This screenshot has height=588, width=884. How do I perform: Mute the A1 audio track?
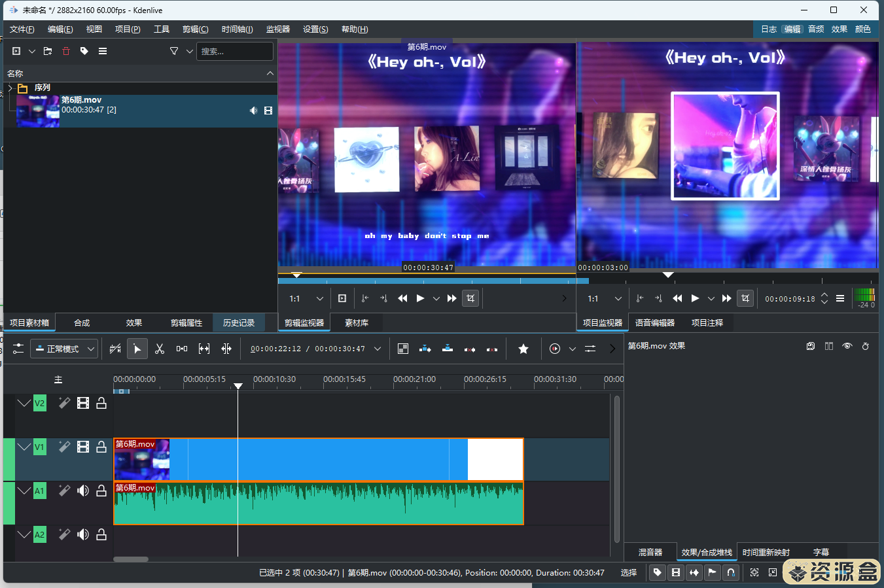pyautogui.click(x=83, y=491)
